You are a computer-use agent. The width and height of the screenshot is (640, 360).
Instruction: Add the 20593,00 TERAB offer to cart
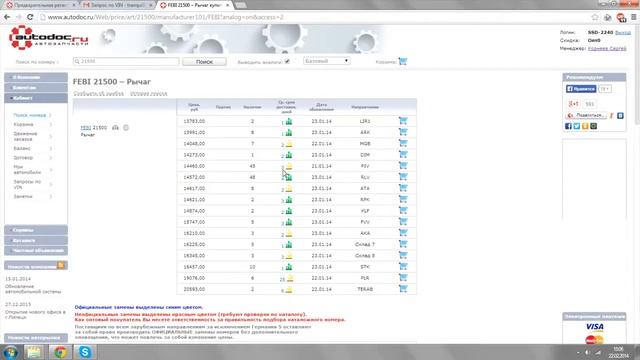(403, 289)
